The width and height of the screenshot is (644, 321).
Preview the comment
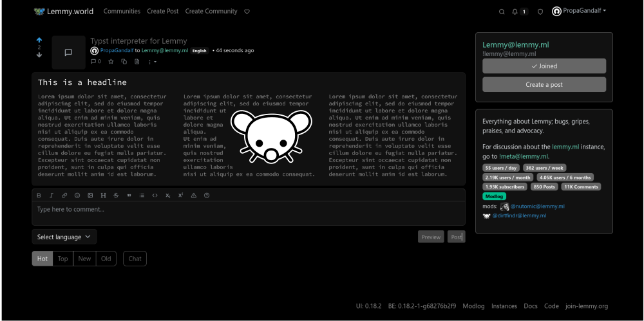(431, 237)
